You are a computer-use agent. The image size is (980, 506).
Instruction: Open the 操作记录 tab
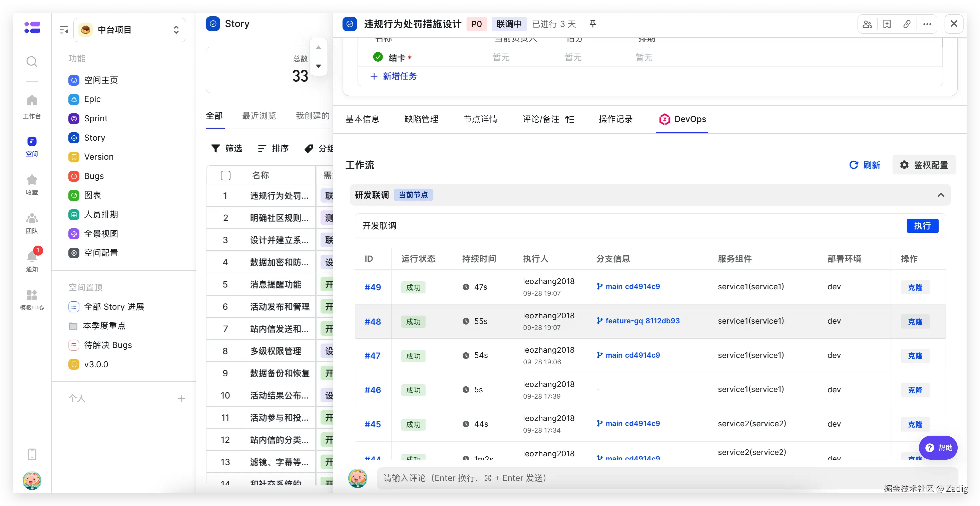615,119
